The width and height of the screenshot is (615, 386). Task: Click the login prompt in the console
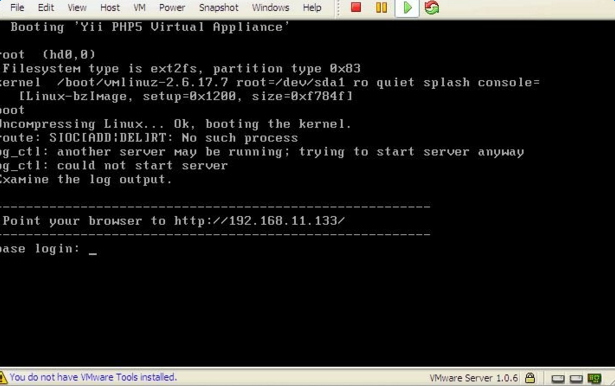coord(48,249)
